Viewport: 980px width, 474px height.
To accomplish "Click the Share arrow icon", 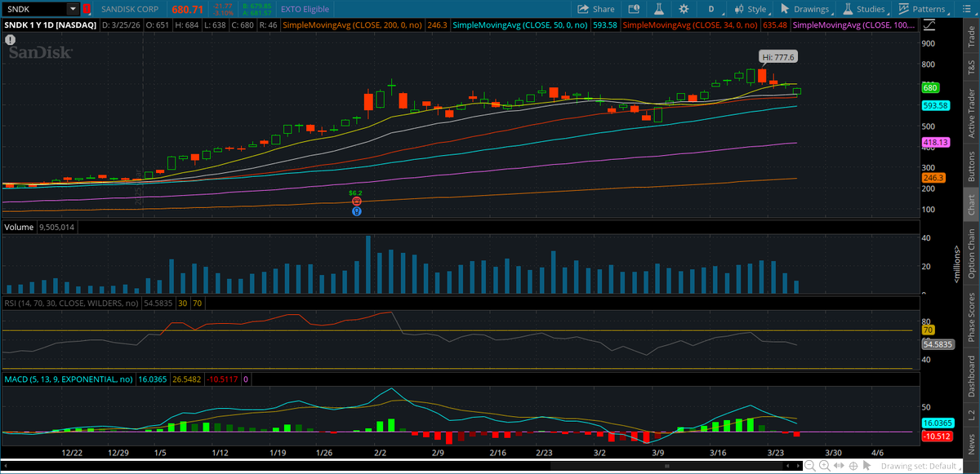I will (583, 9).
